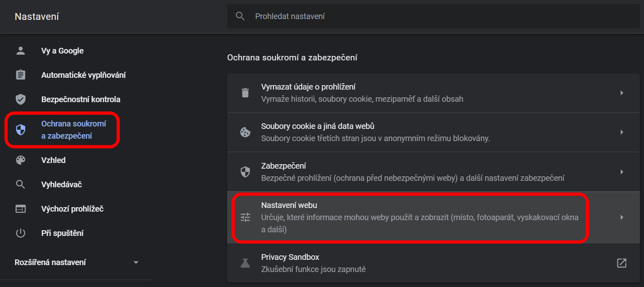This screenshot has width=644, height=287.
Task: Click the person icon beside Vy a Google
Action: click(21, 51)
